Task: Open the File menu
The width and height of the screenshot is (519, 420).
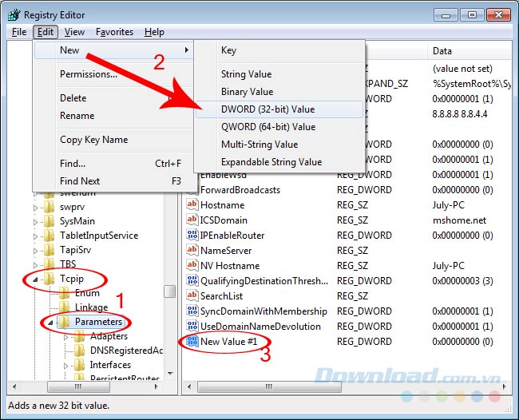Action: pyautogui.click(x=19, y=32)
